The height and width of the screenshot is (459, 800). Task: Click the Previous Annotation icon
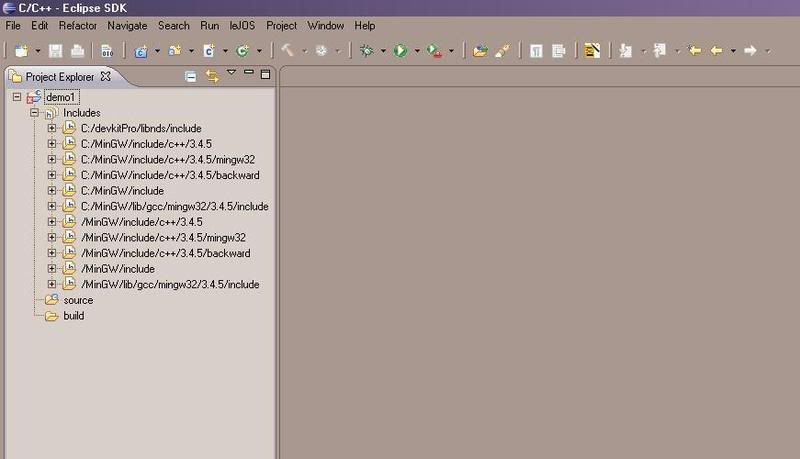click(660, 50)
